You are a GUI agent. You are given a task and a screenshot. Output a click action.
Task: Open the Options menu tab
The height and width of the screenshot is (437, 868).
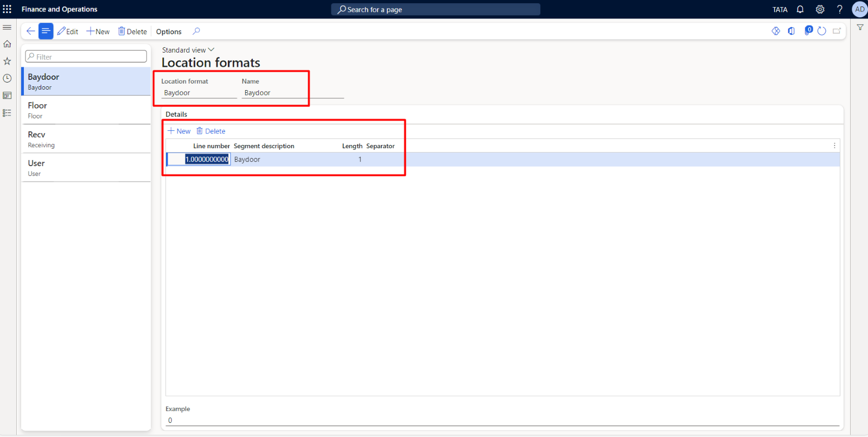click(169, 31)
